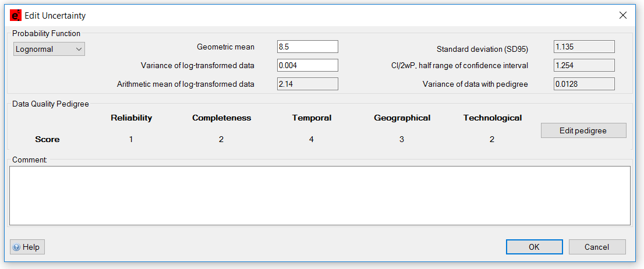Click the Variance of data with pedigree field
Screen dimensions: 644x269
point(584,84)
